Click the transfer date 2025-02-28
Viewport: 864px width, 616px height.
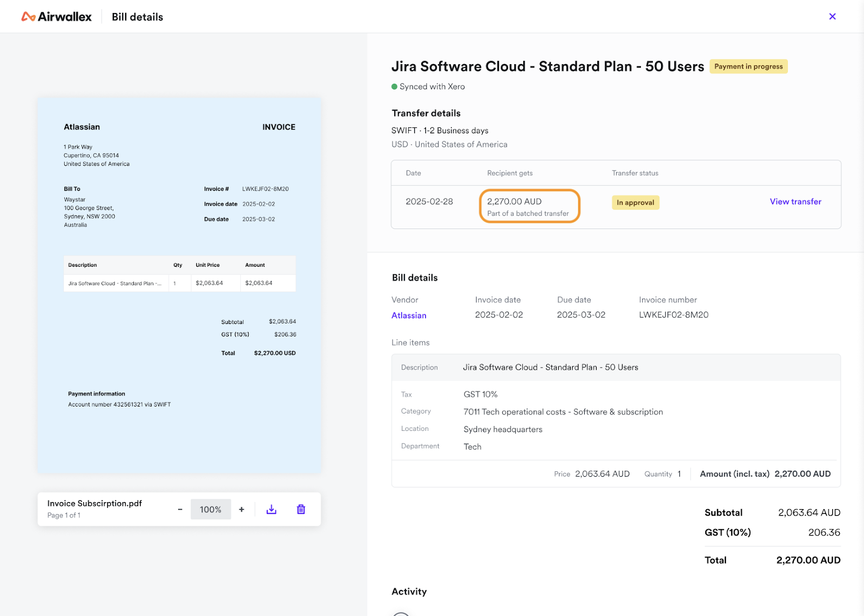(429, 201)
